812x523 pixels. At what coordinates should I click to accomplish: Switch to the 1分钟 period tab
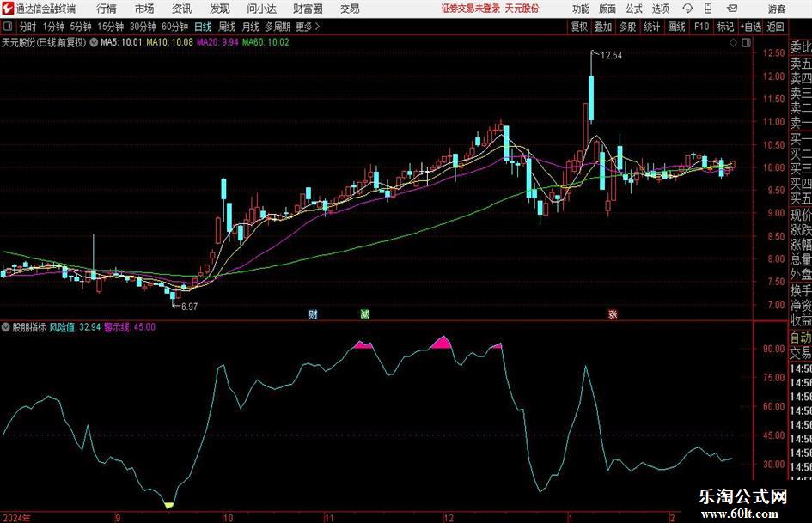[x=53, y=27]
